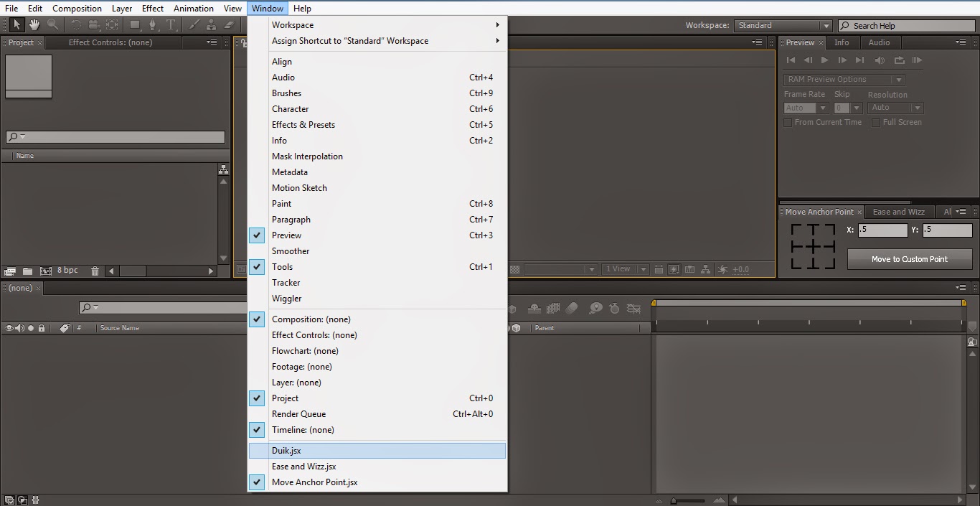This screenshot has height=506, width=980.
Task: Select the Pen tool
Action: coord(153,24)
